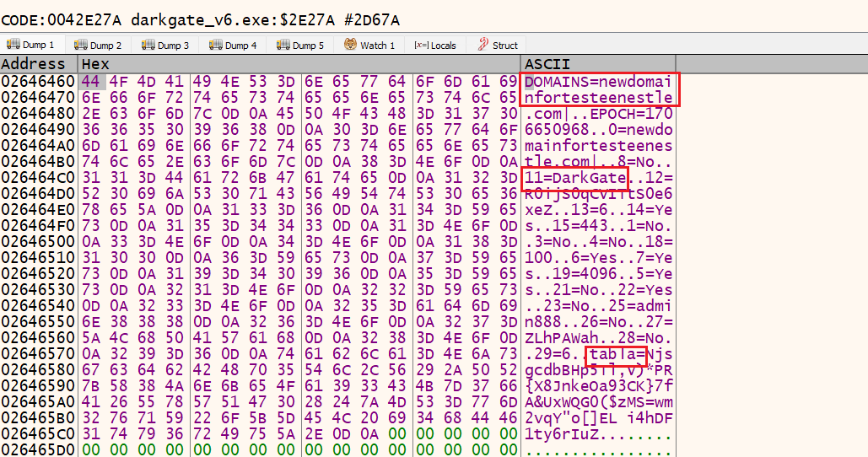The width and height of the screenshot is (868, 457).
Task: Click the Struct tab icon
Action: click(x=483, y=45)
